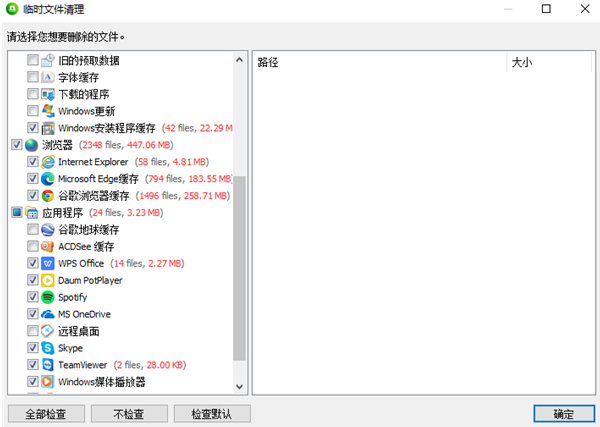The image size is (600, 427).
Task: Click the font cache (字体缓存) icon
Action: 48,77
